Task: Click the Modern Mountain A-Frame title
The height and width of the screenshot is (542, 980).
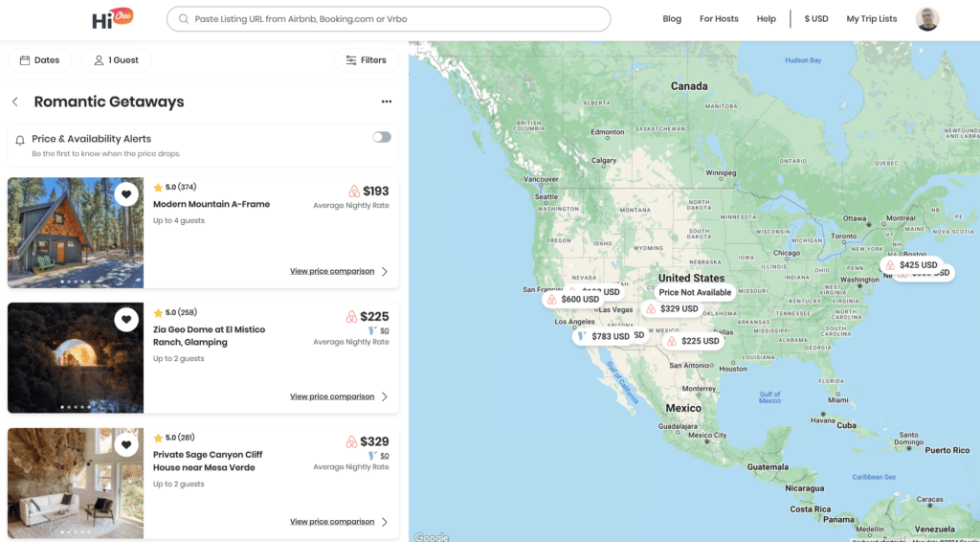Action: pyautogui.click(x=212, y=204)
